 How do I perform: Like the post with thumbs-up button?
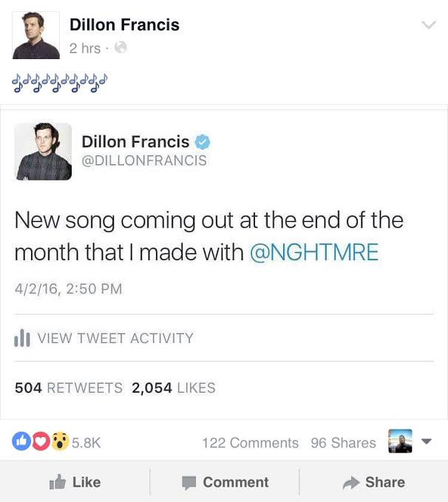[x=75, y=482]
